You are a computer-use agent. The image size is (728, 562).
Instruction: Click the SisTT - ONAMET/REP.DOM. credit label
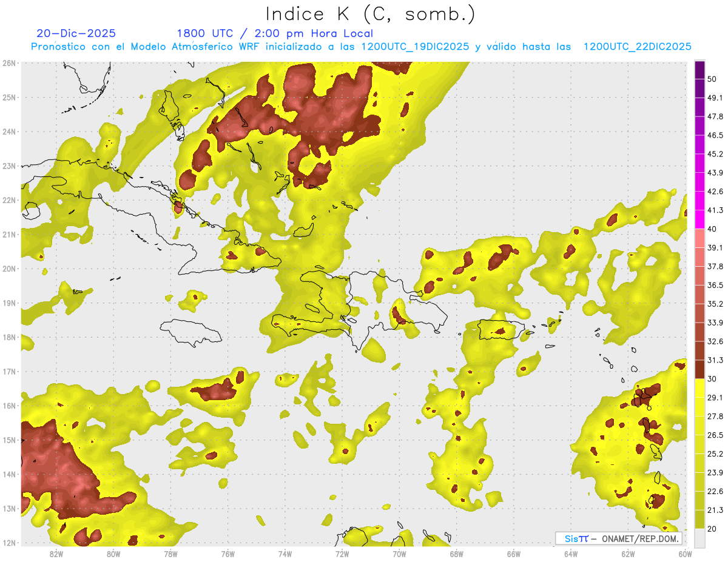click(x=618, y=538)
